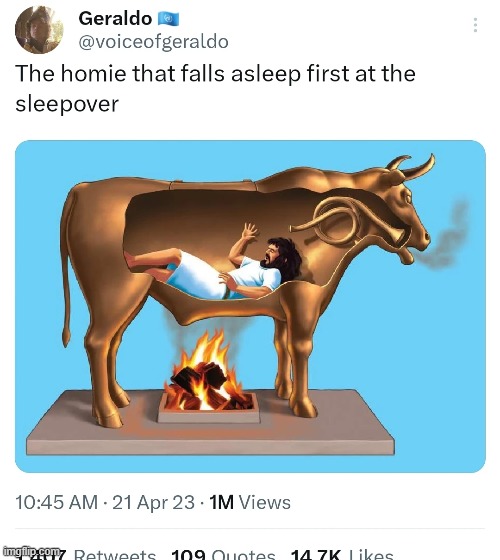
Task: Click the UN flag emoji beside Geraldo
Action: point(169,19)
